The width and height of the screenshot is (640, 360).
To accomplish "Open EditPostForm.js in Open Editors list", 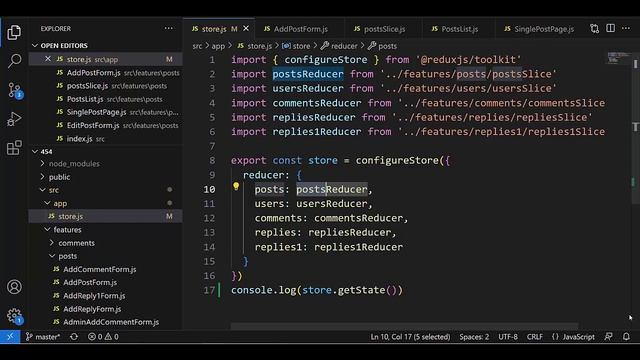I will pyautogui.click(x=105, y=125).
